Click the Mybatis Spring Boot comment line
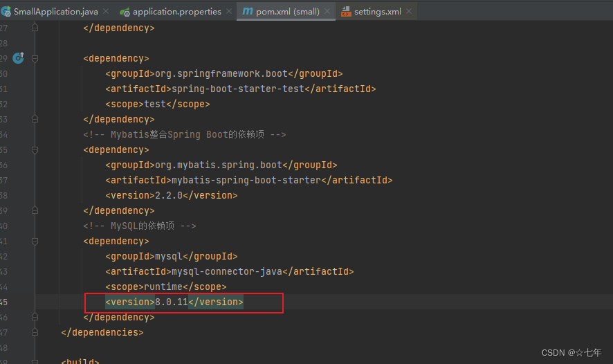 (x=185, y=134)
